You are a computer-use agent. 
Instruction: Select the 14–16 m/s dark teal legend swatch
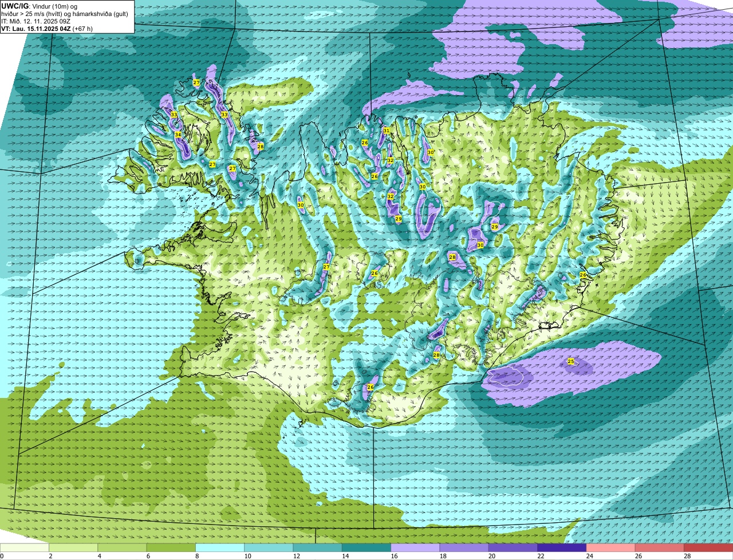[366, 547]
